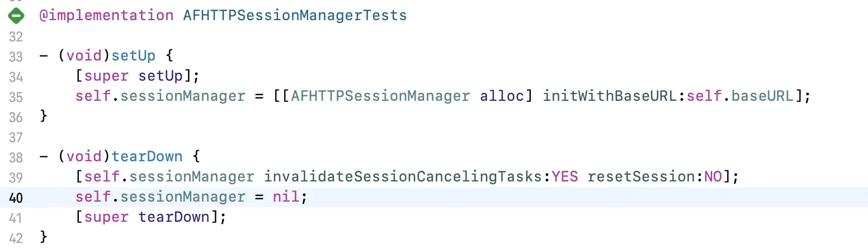Viewport: 868px width, 252px height.
Task: Click line number 35 in the gutter
Action: coord(16,97)
